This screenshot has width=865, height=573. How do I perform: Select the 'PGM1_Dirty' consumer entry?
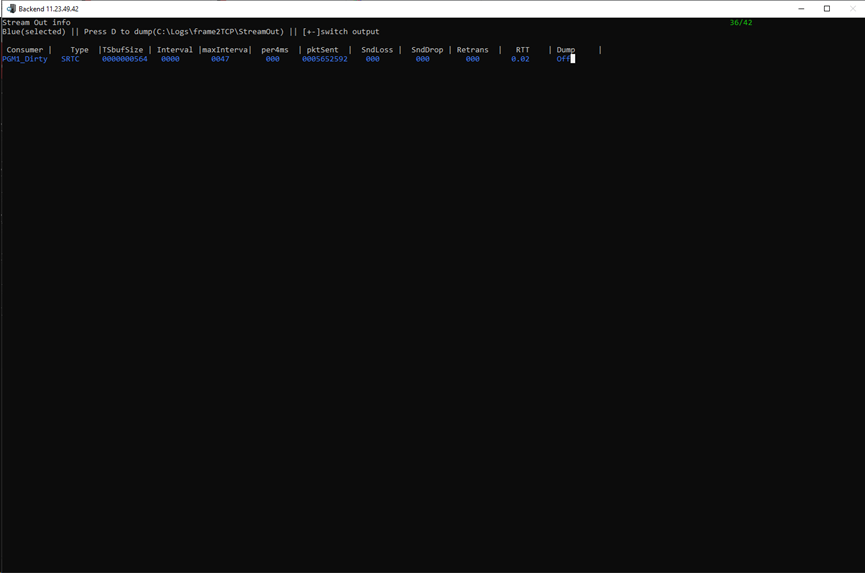pos(25,59)
